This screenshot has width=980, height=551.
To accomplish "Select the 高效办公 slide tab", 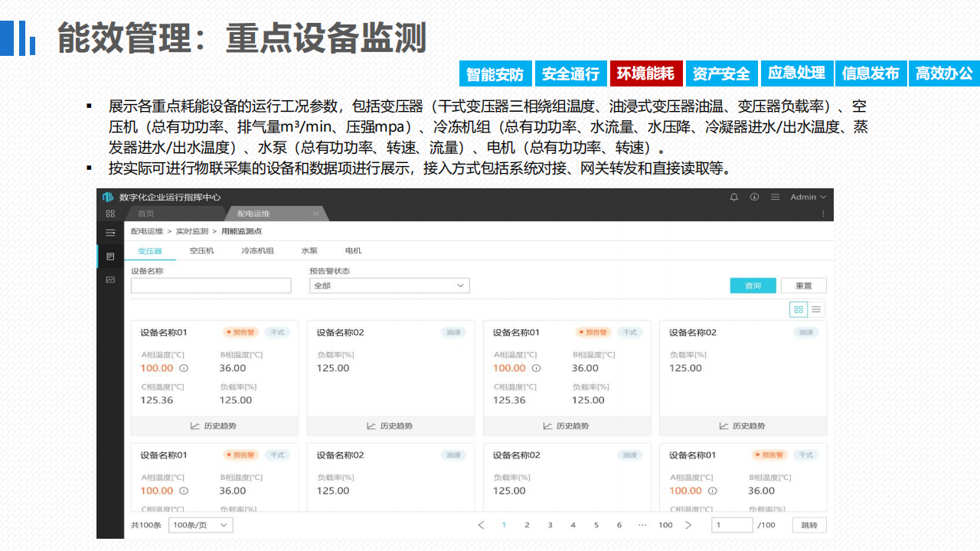I will (945, 73).
